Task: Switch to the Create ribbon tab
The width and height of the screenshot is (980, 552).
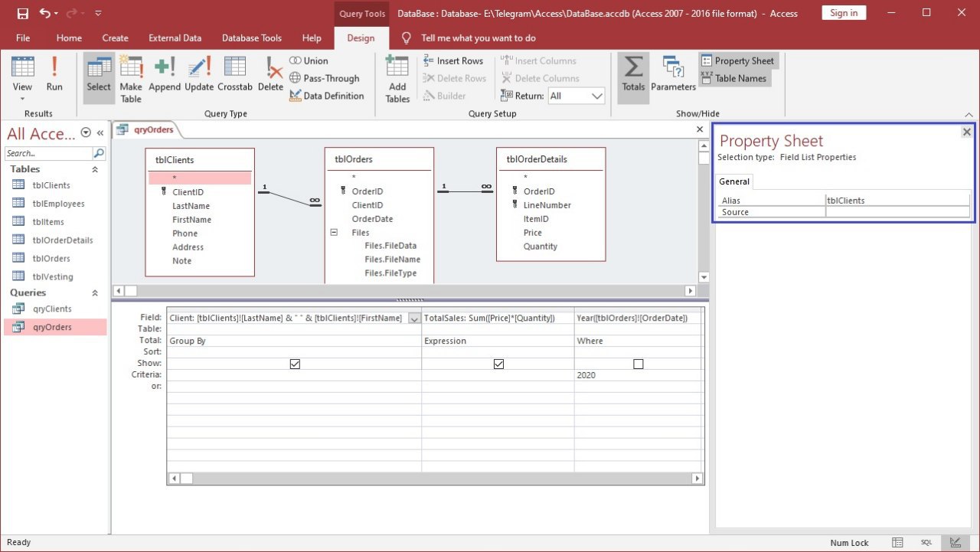Action: point(116,38)
